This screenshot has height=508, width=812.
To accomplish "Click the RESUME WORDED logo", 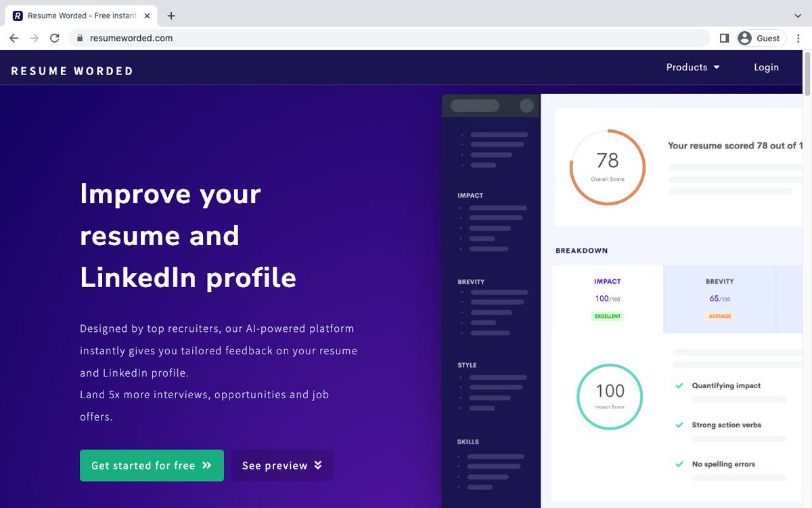I will [72, 71].
